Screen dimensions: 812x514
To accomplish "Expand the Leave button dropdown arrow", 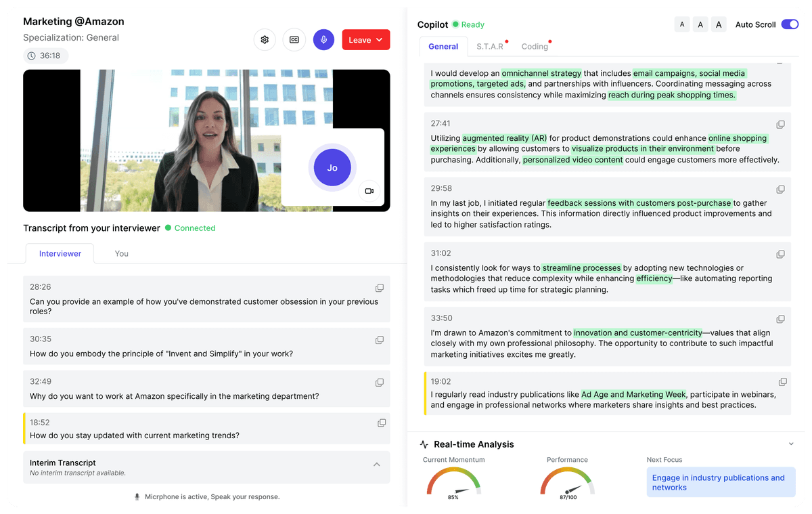I will point(379,39).
